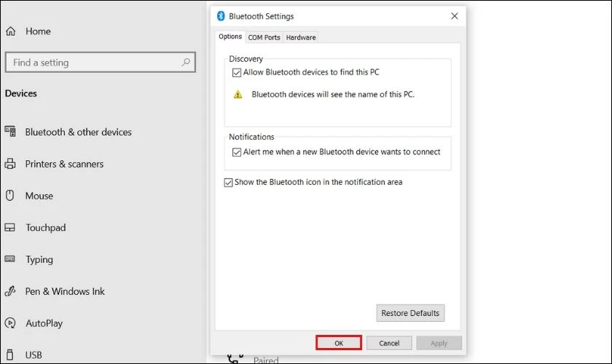Click the Bluetooth Settings dialog title text
The width and height of the screenshot is (612, 364).
click(261, 17)
